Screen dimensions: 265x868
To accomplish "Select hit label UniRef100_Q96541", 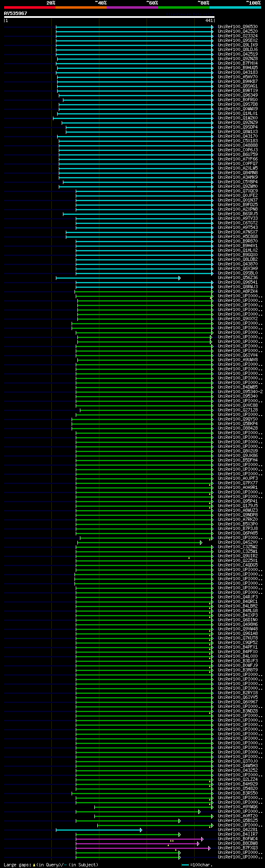I will [x=238, y=282].
